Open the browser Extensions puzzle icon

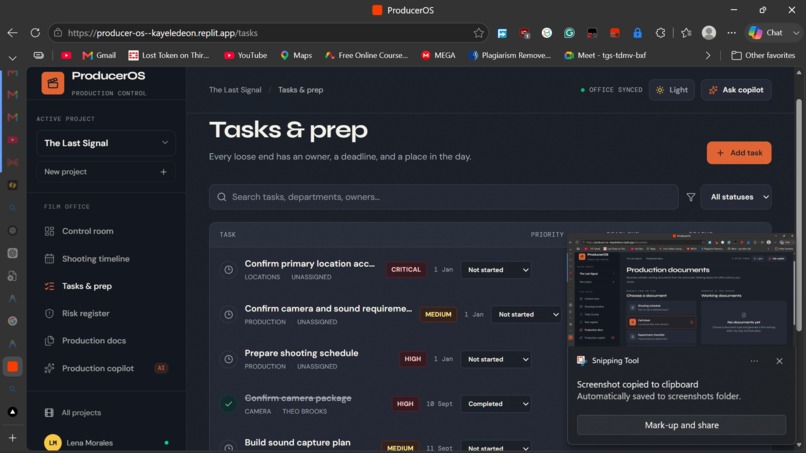(661, 33)
